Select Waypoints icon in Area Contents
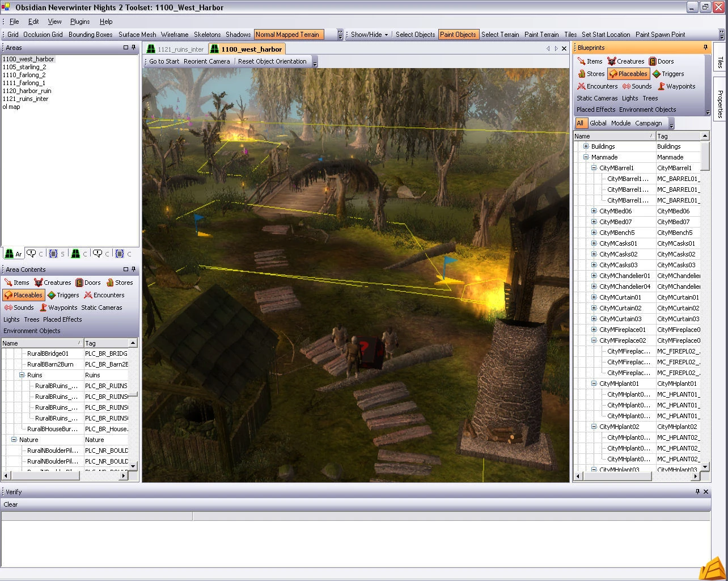This screenshot has height=581, width=728. click(x=43, y=308)
